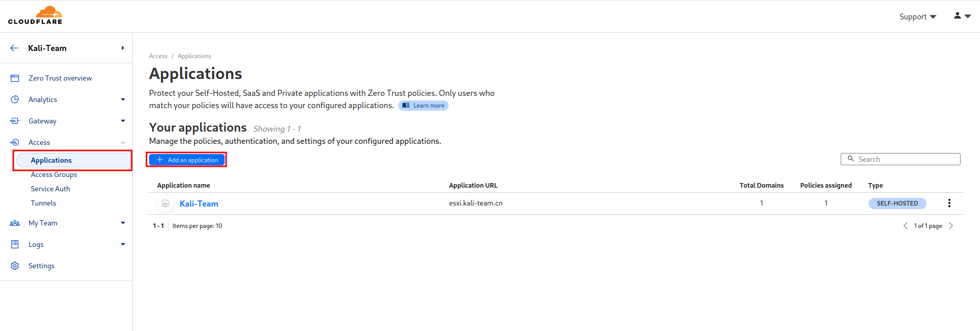Click the Access breadcrumb link
Image resolution: width=980 pixels, height=331 pixels.
point(158,56)
